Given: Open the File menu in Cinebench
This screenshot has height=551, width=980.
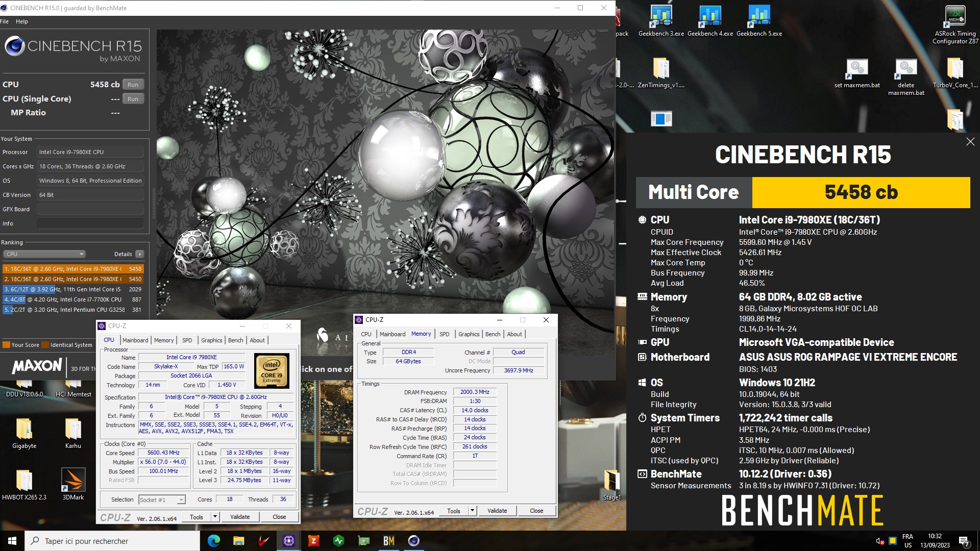Looking at the screenshot, I should (5, 21).
